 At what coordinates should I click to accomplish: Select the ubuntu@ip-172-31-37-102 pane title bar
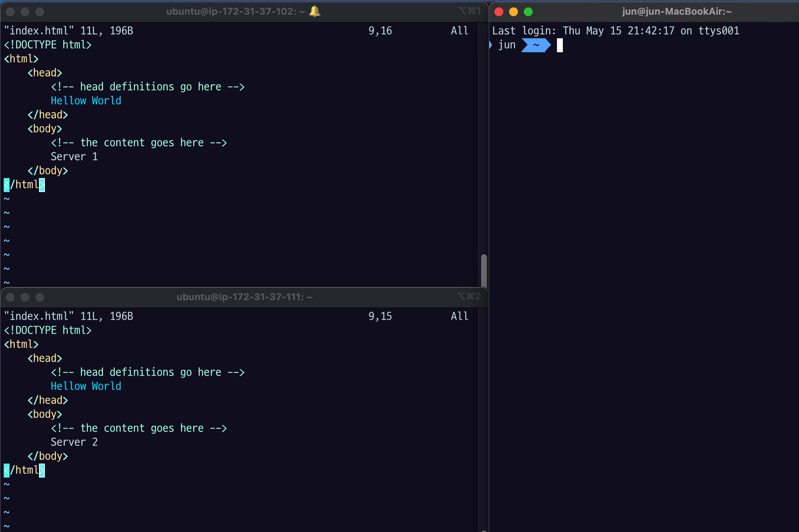point(235,11)
